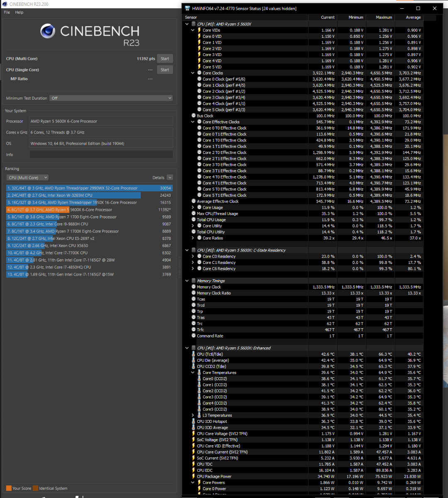
Task: Select the Core i7-7700K ranking entry
Action: 89,253
